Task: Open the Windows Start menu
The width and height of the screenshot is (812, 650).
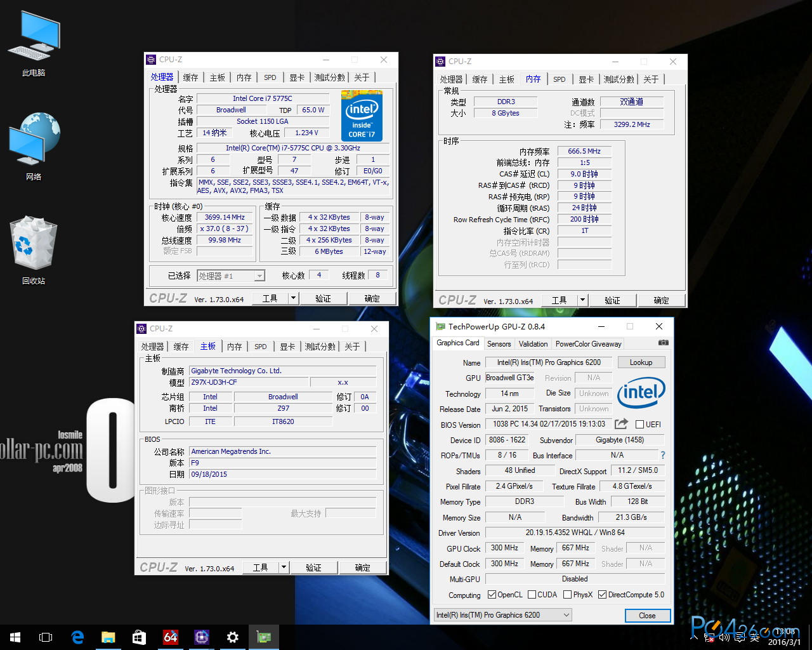Action: tap(15, 637)
